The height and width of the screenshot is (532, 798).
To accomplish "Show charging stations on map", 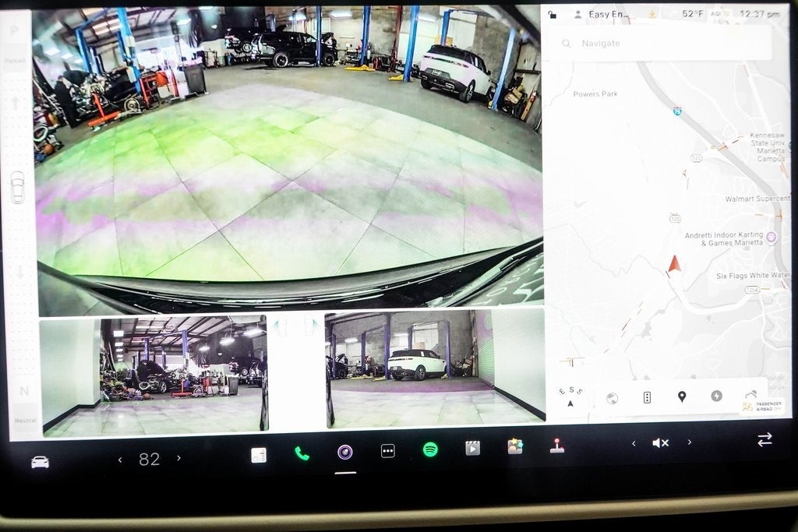I will [716, 396].
